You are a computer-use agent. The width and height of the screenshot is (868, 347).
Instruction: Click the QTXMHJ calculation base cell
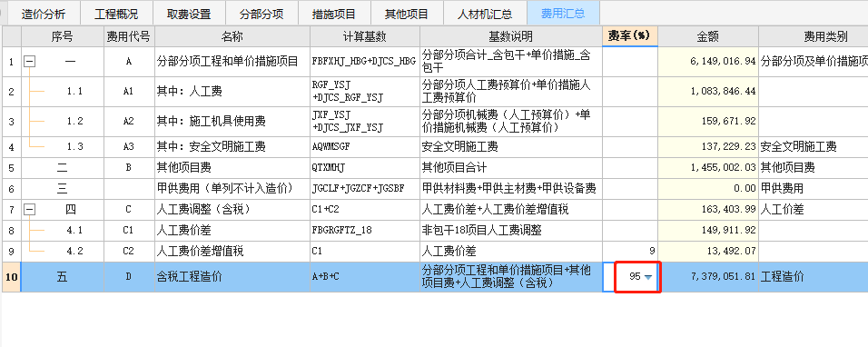click(x=365, y=168)
